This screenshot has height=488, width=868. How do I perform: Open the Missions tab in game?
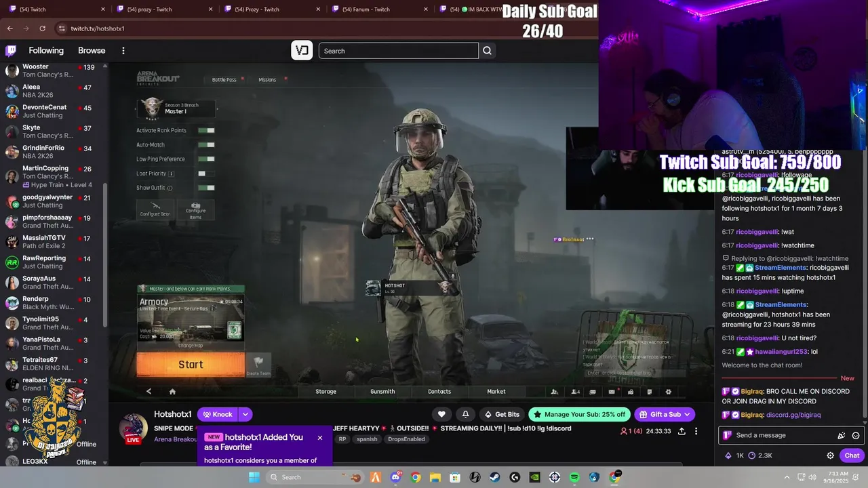[267, 80]
